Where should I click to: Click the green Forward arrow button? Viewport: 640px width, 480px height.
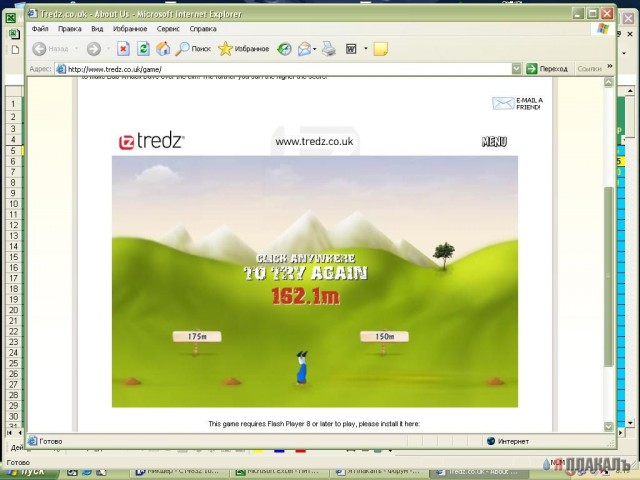pyautogui.click(x=93, y=49)
